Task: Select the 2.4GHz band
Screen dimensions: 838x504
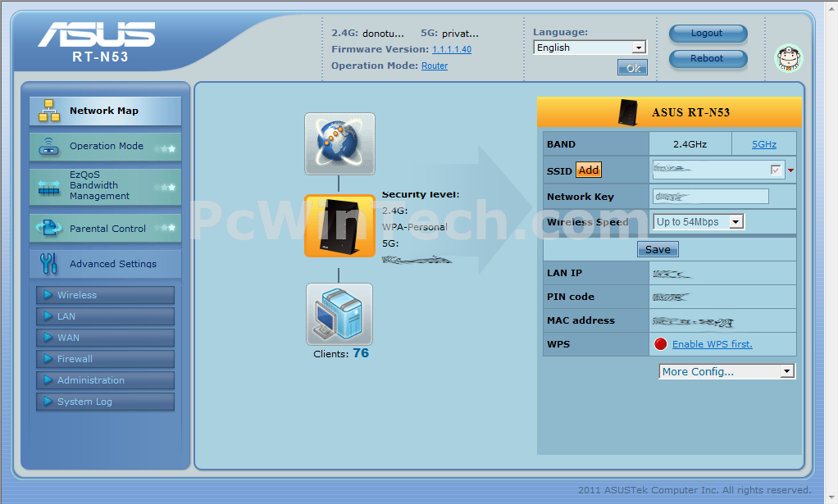Action: click(690, 144)
